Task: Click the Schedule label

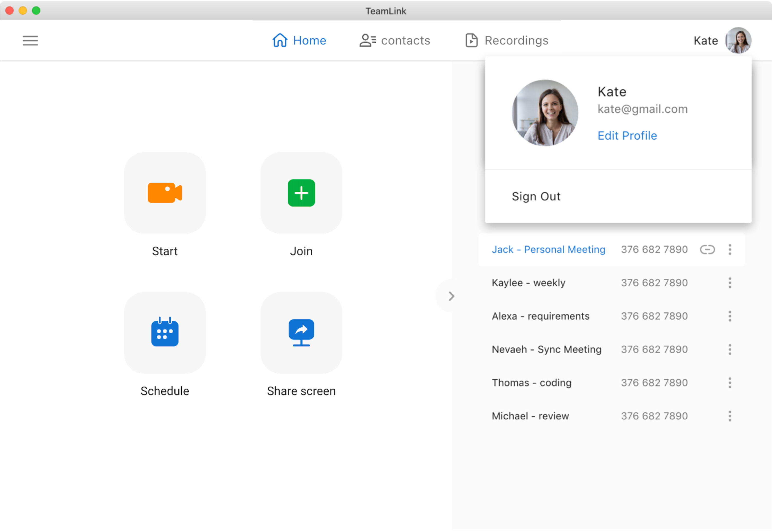Action: [x=165, y=391]
